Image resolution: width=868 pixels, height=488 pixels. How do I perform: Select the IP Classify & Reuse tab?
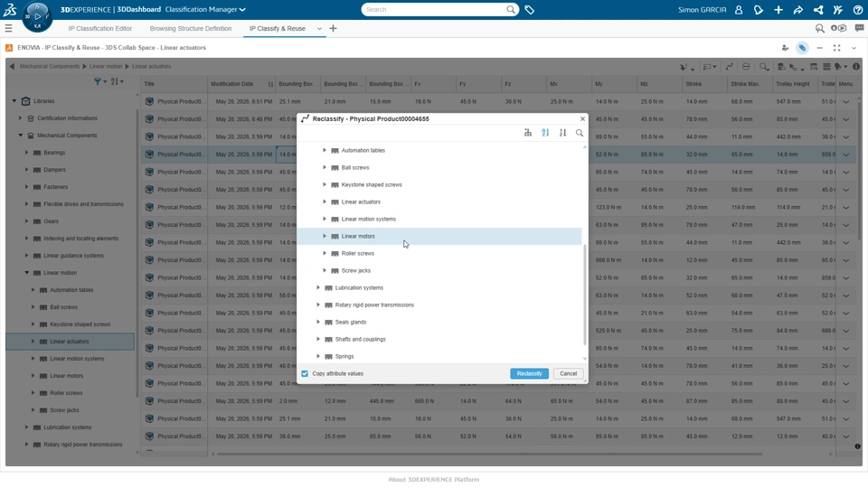coord(278,28)
